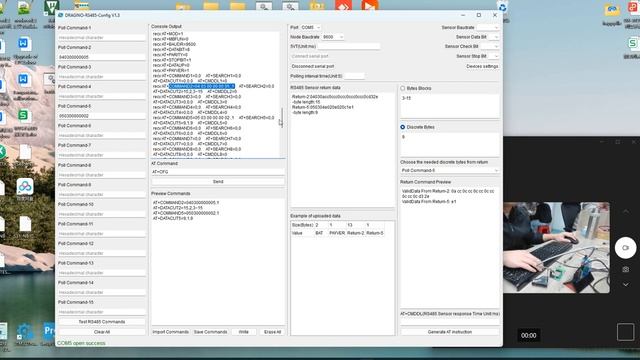The width and height of the screenshot is (640, 360).
Task: Click the Import Commands button
Action: tap(170, 332)
